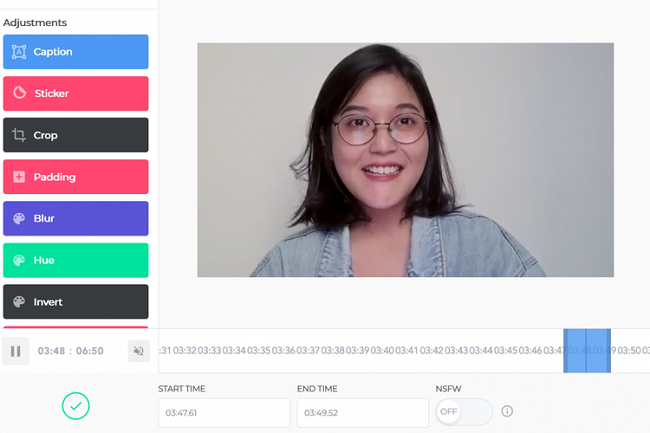Image resolution: width=650 pixels, height=433 pixels.
Task: Click the Sticker icon
Action: [x=19, y=94]
